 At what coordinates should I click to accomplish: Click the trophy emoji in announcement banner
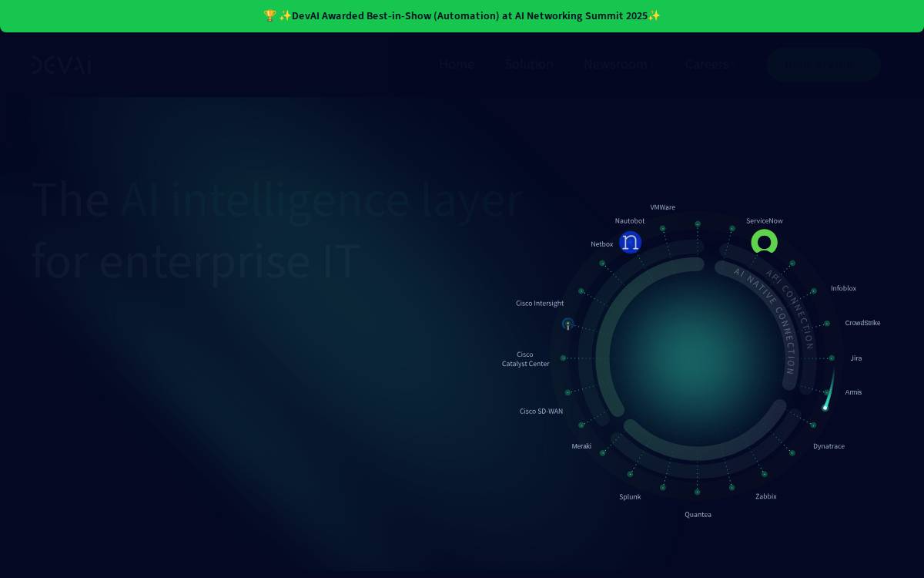[269, 15]
